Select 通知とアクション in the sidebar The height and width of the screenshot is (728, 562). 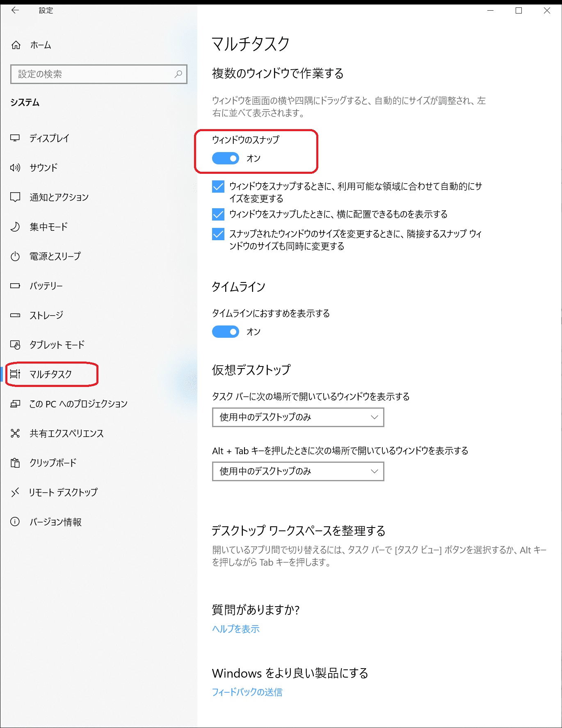coord(59,197)
